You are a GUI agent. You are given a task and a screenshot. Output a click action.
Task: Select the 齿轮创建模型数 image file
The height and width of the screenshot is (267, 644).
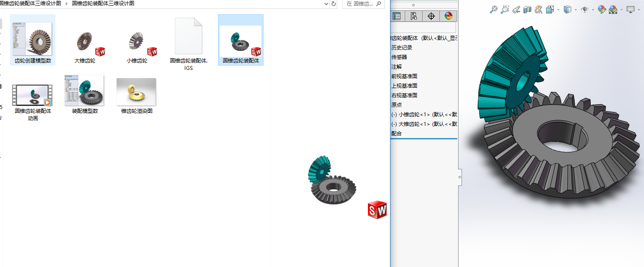[33, 40]
